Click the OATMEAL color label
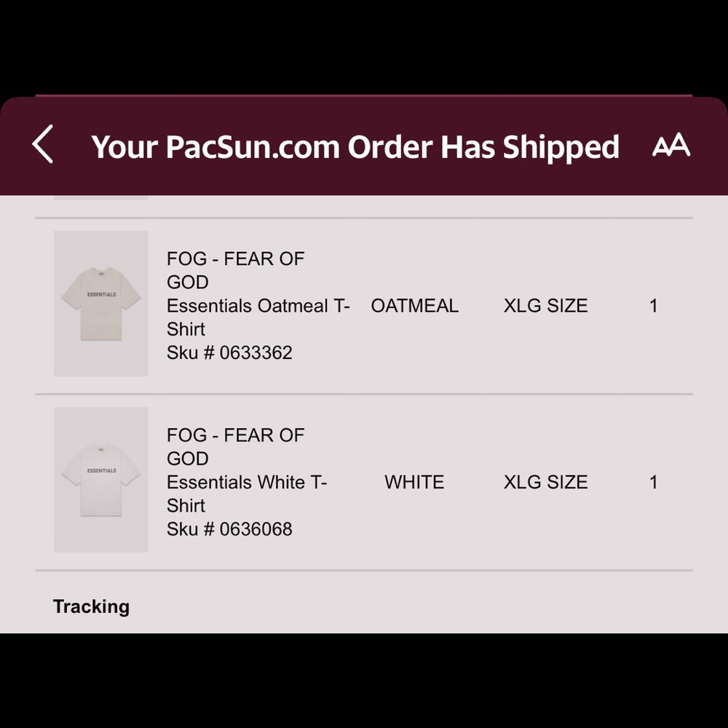The height and width of the screenshot is (728, 728). click(415, 306)
